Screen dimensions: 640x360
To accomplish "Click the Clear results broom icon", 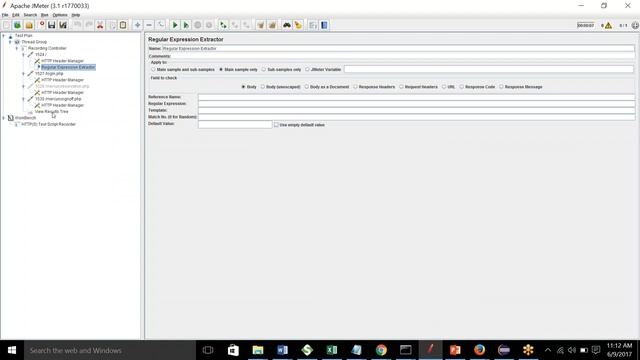I will point(261,25).
